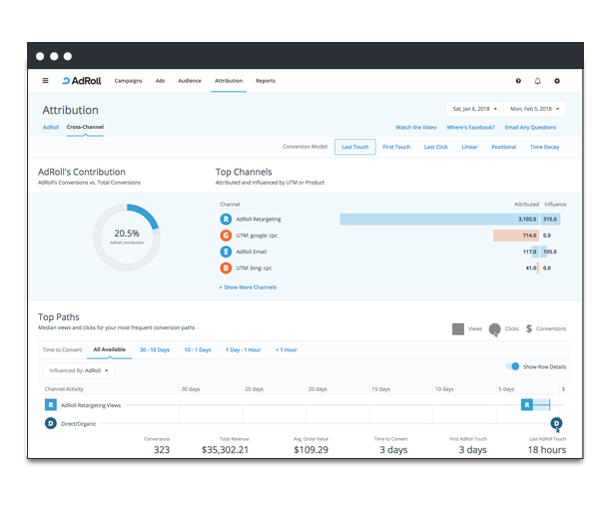The width and height of the screenshot is (612, 507).
Task: Click the 315.0 influence value
Action: click(550, 219)
